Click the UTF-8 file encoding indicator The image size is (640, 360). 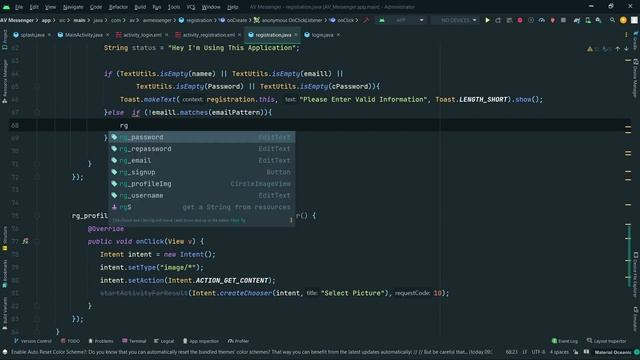pos(538,352)
